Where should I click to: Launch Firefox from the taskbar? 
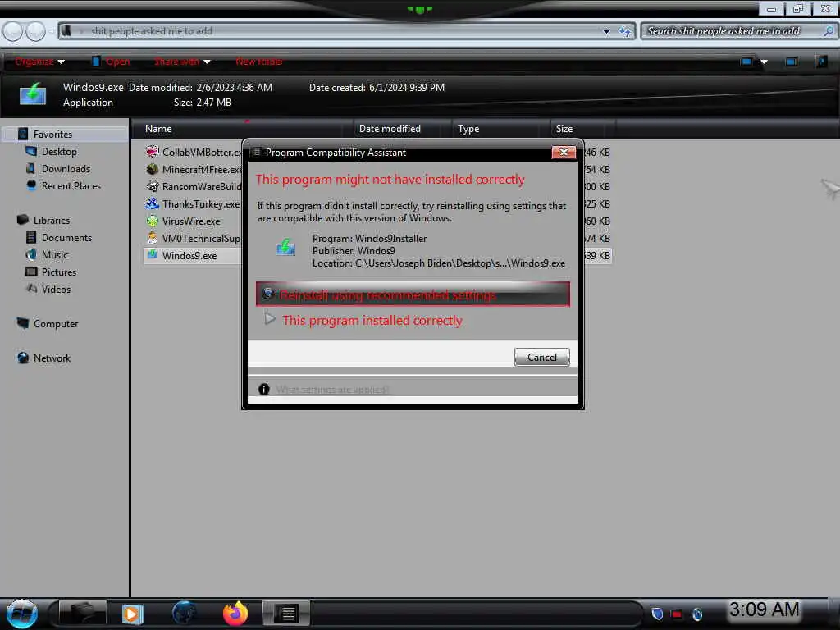(x=235, y=614)
